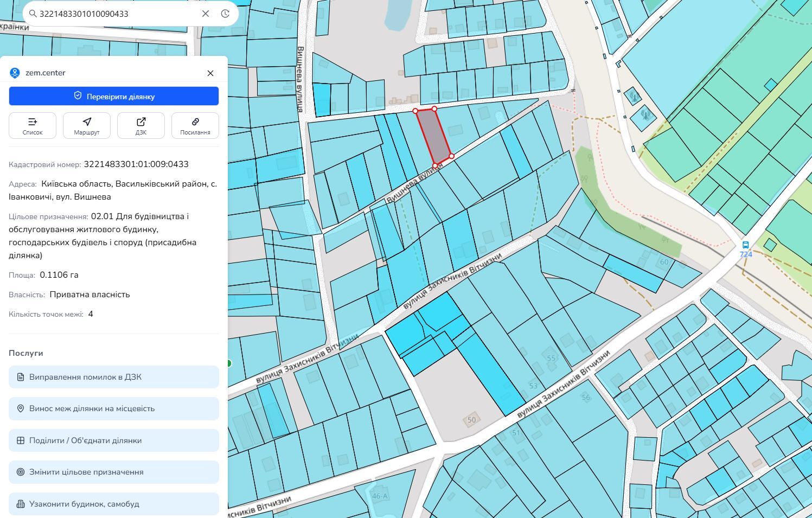This screenshot has width=812, height=518.
Task: Open parcel in ДЗК external link
Action: tap(141, 125)
